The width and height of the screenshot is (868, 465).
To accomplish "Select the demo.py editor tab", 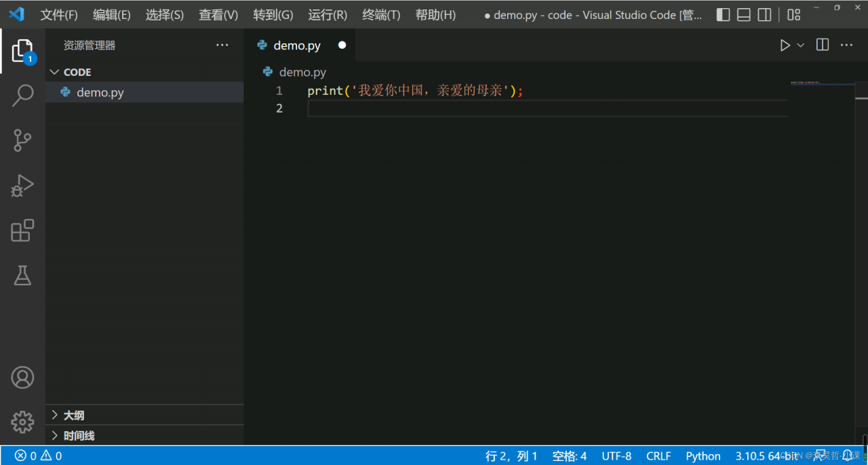I will 299,45.
